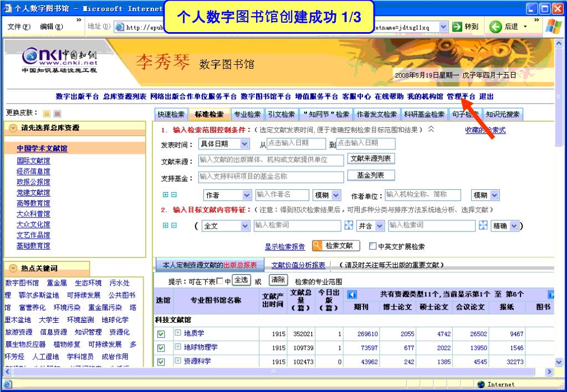This screenshot has width=567, height=392.
Task: Click the circle icon beside 请先选择总库资源
Action: click(13, 128)
